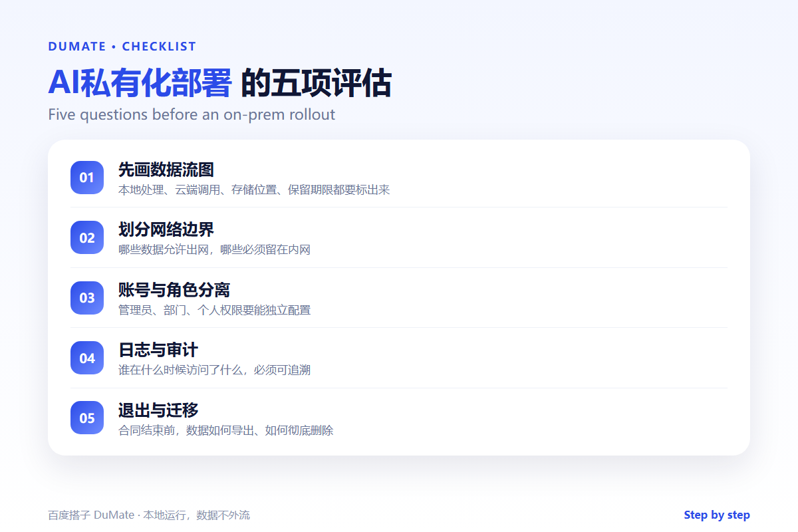Click the description 管理员、部门、个人权限
Viewport: 798px width, 532px height.
pyautogui.click(x=214, y=310)
